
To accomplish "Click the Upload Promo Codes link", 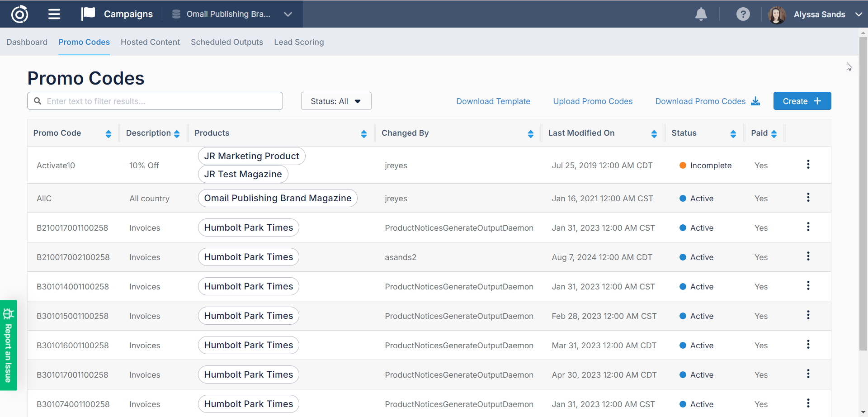I will coord(592,101).
